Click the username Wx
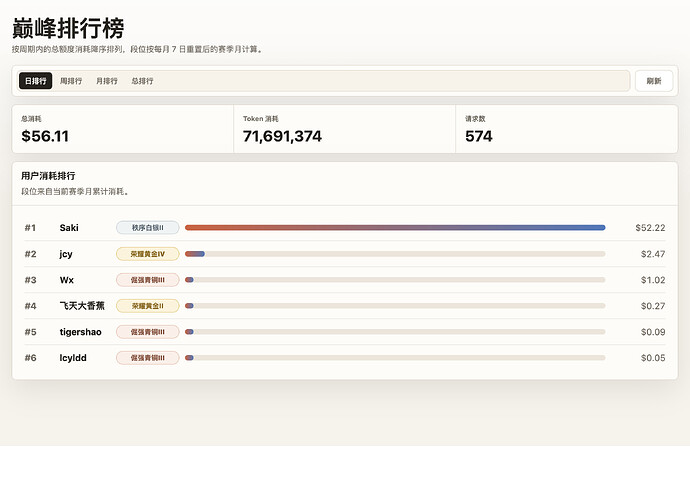 tap(67, 280)
